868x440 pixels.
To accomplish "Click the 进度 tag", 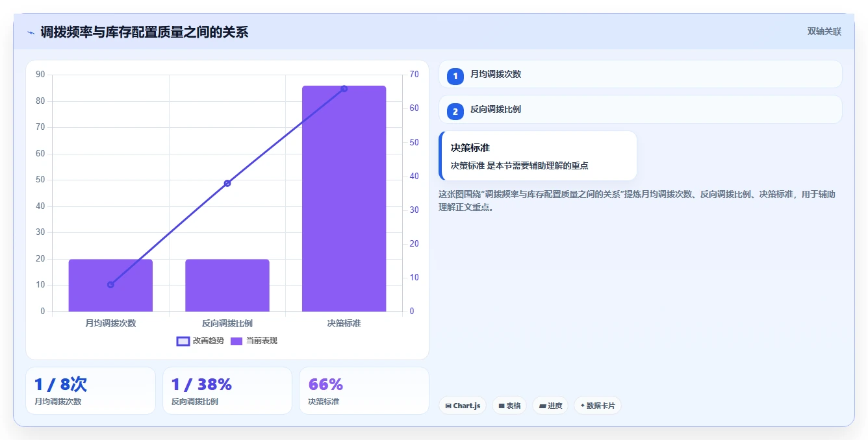I will (x=550, y=406).
